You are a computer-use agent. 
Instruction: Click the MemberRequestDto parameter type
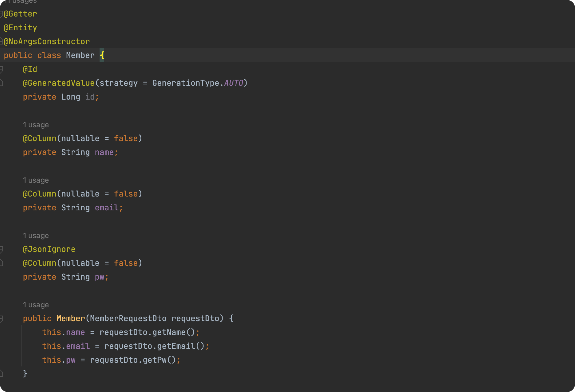tap(128, 318)
